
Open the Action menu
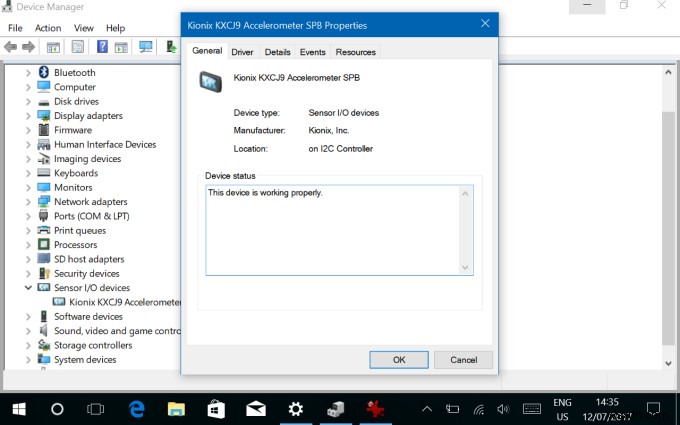click(48, 28)
